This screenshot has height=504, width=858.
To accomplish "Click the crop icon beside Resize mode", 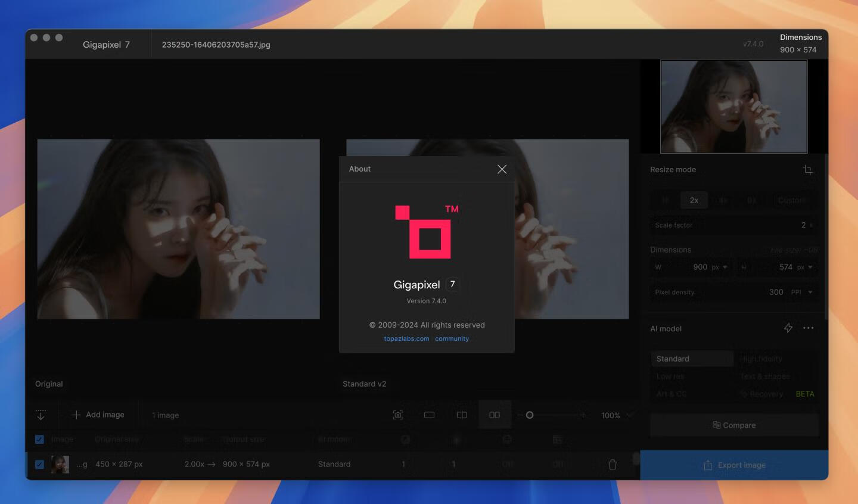I will point(807,170).
